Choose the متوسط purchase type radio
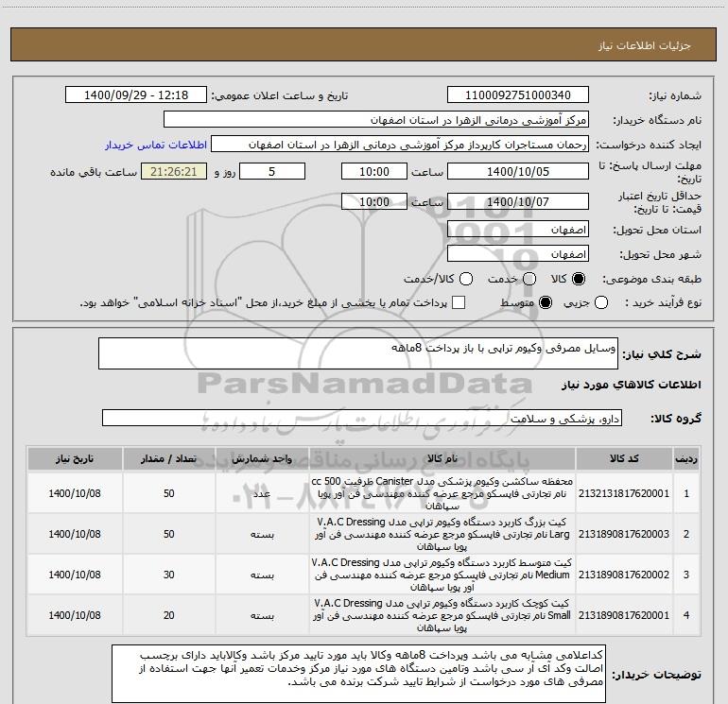 546,303
